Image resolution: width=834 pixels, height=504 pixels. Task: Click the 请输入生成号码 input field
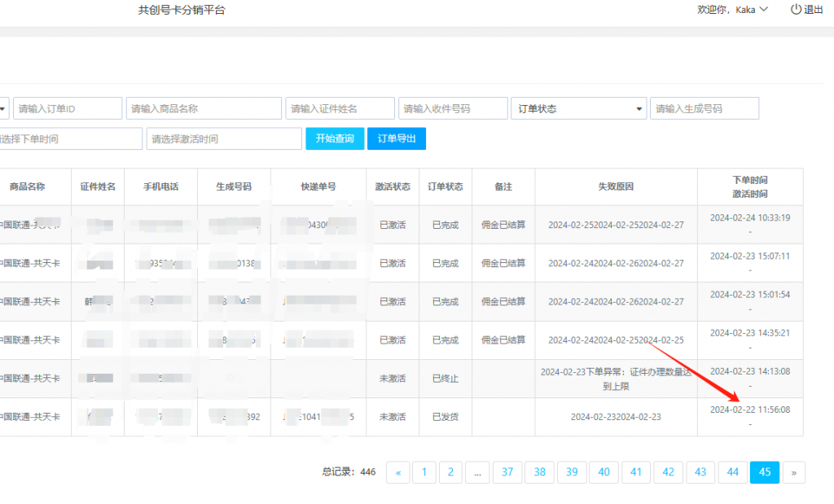point(704,107)
